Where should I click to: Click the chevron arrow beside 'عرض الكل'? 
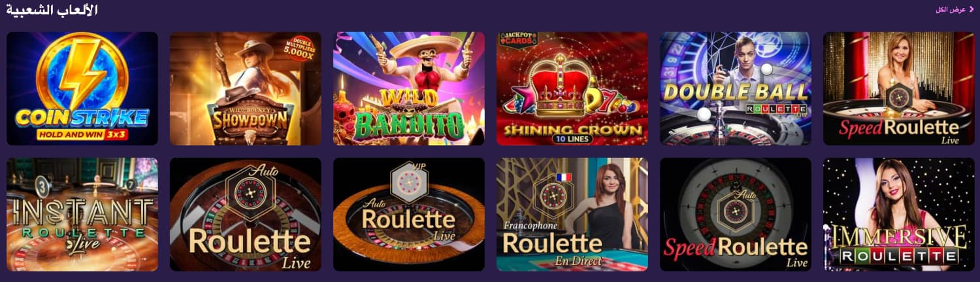(972, 9)
